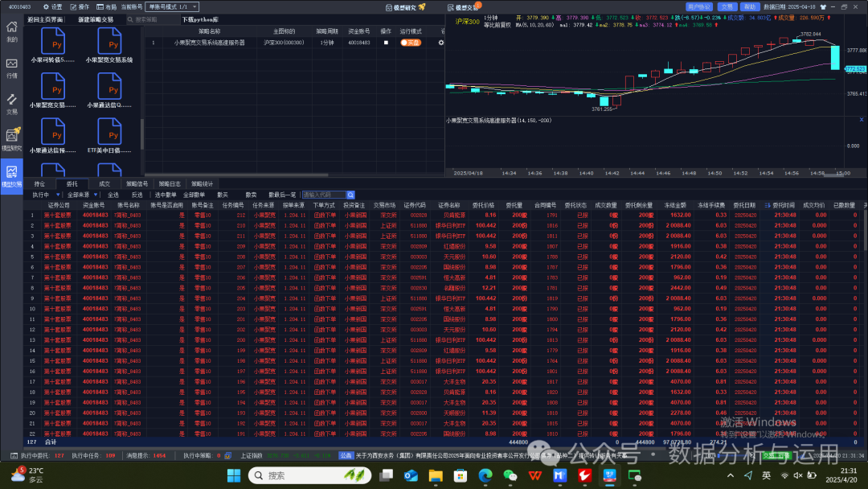Viewport: 868px width, 489px height.
Task: Open the 小果聚宽交易系统 Python strategy file
Action: point(109,45)
